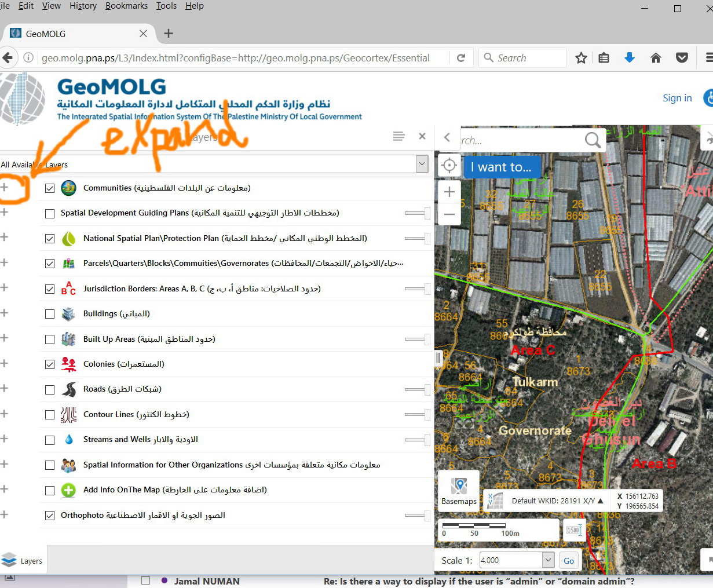Adjust the Jurisdiction Borders transparency slider
Image resolution: width=713 pixels, height=588 pixels.
tap(417, 288)
